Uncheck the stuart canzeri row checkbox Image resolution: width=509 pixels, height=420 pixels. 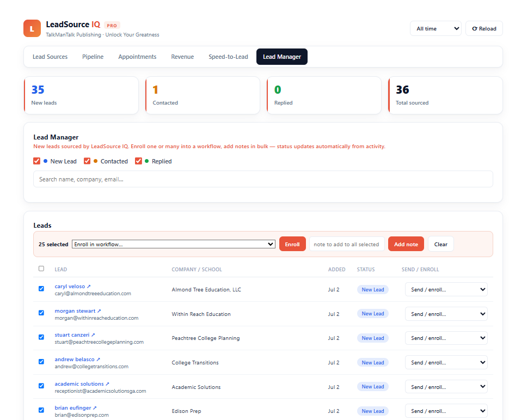pos(41,337)
